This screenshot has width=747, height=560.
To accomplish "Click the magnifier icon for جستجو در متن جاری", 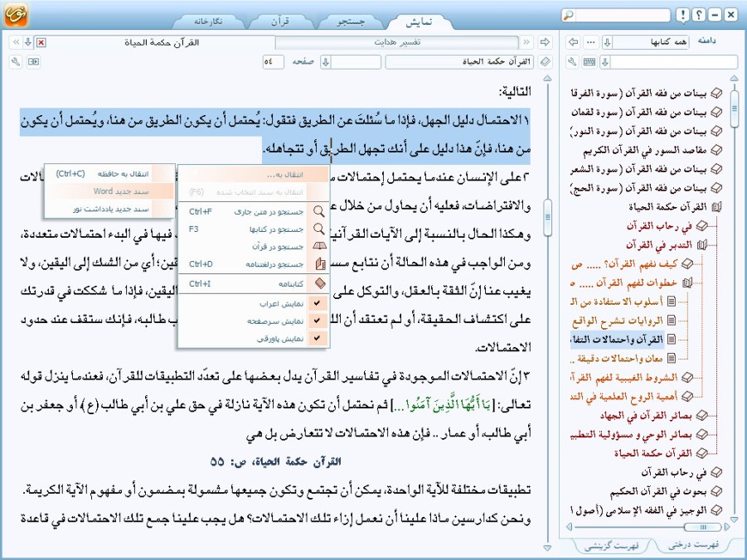I will [x=318, y=211].
